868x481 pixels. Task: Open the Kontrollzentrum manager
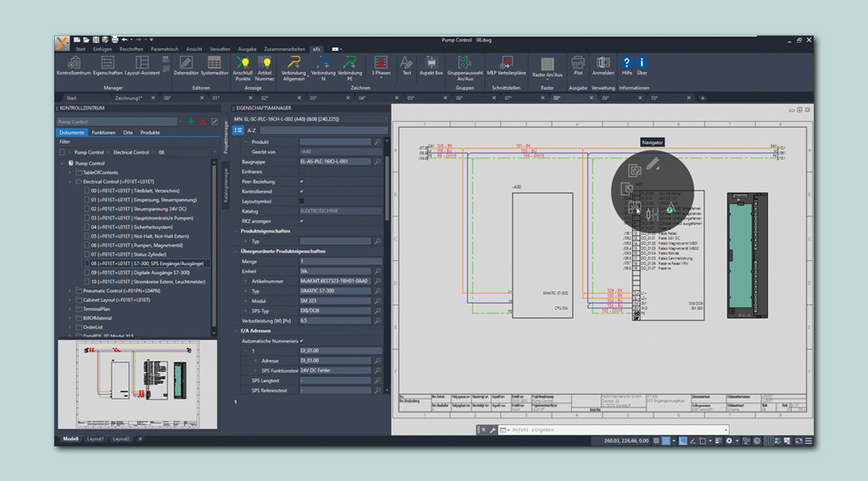click(74, 64)
